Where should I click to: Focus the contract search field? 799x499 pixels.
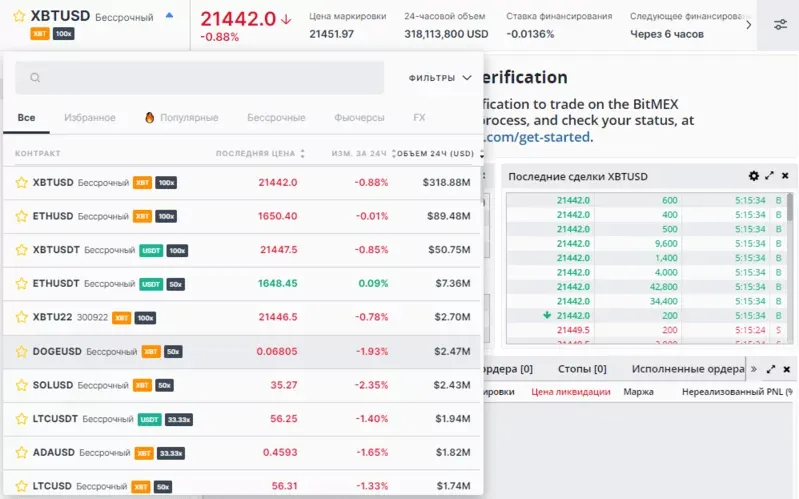(199, 78)
